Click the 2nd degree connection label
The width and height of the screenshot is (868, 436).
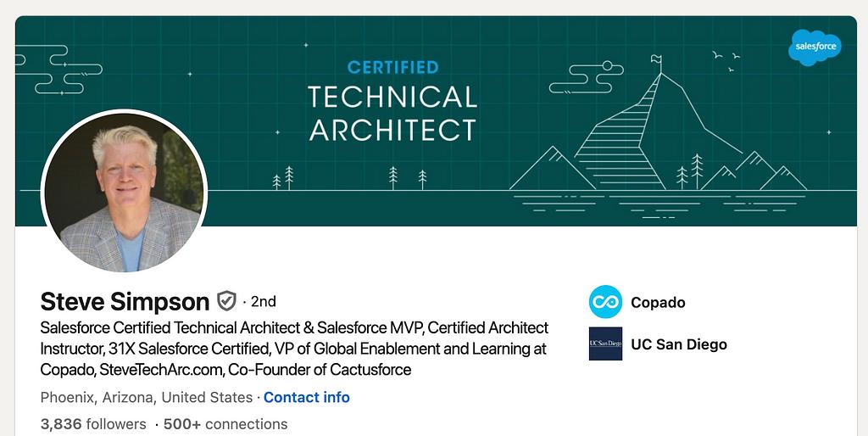(263, 301)
